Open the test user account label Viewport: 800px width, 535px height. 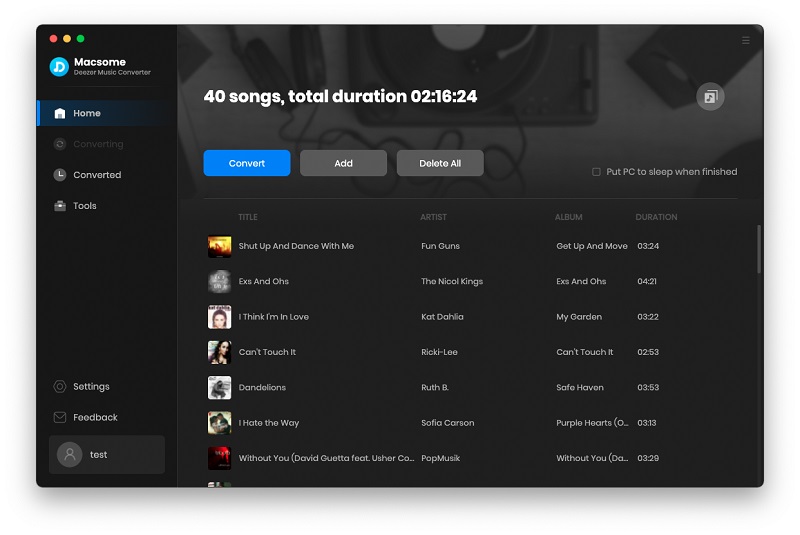98,454
